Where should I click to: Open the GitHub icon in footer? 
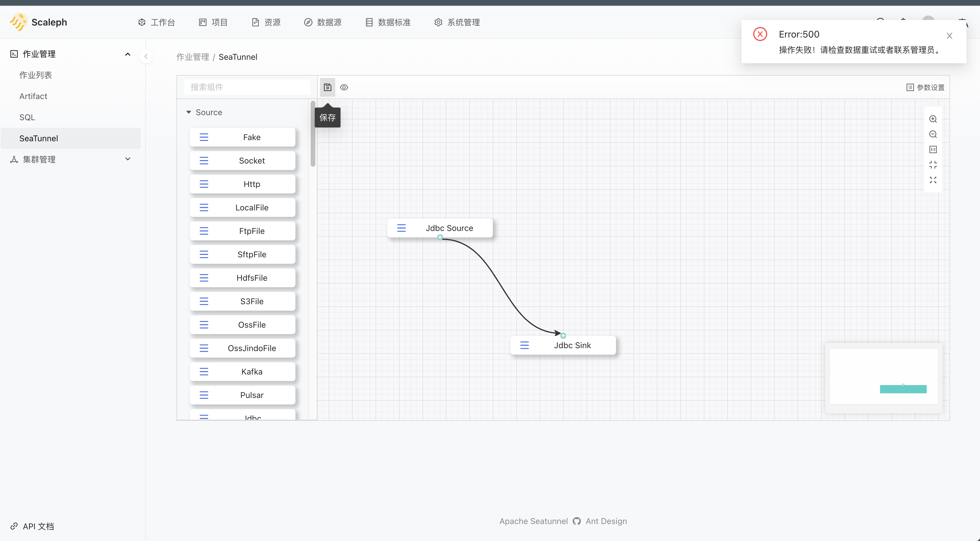(577, 521)
